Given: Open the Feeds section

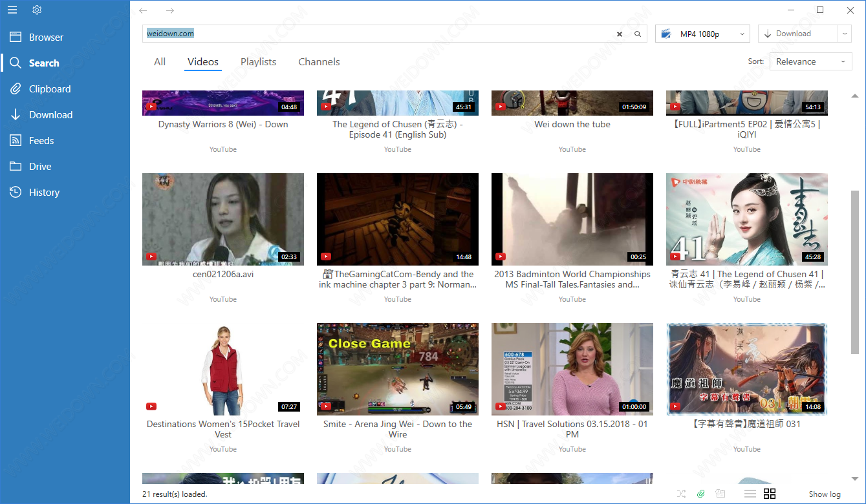Looking at the screenshot, I should (x=65, y=141).
